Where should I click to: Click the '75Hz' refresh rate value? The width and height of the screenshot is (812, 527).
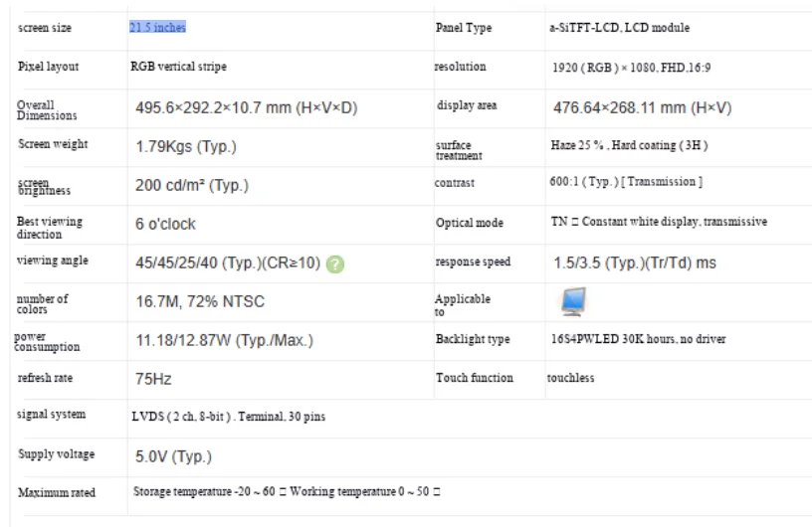pyautogui.click(x=153, y=379)
